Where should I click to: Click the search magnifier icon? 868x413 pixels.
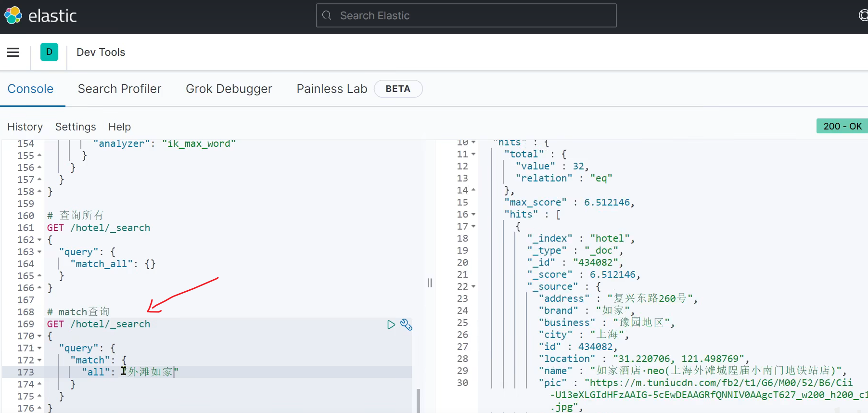(x=327, y=15)
